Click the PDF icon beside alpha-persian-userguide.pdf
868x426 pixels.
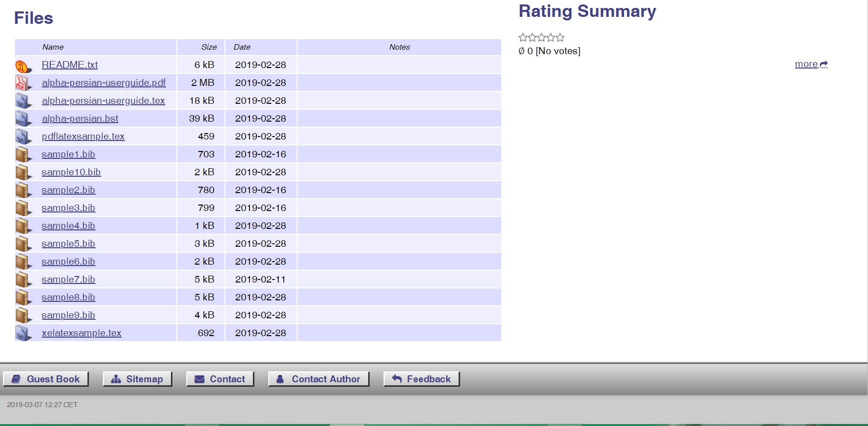click(22, 83)
